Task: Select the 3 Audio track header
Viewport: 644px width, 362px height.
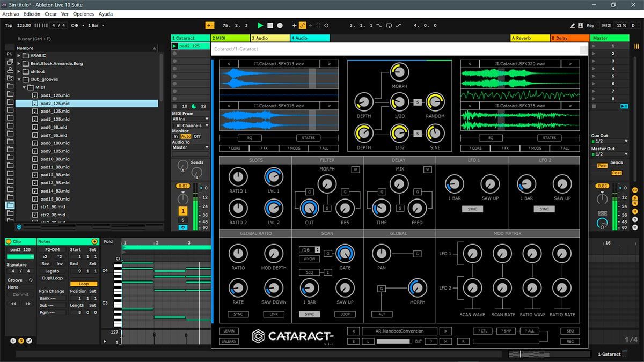Action: (270, 38)
